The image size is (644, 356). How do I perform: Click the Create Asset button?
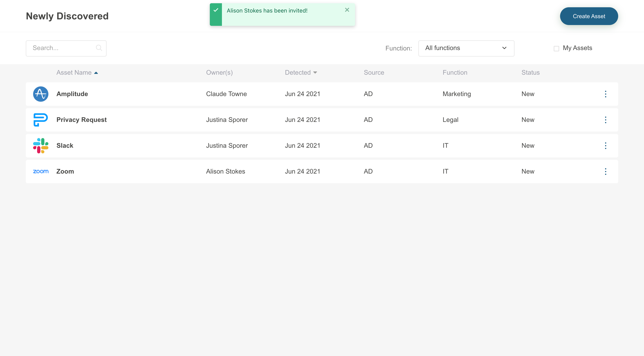click(589, 16)
